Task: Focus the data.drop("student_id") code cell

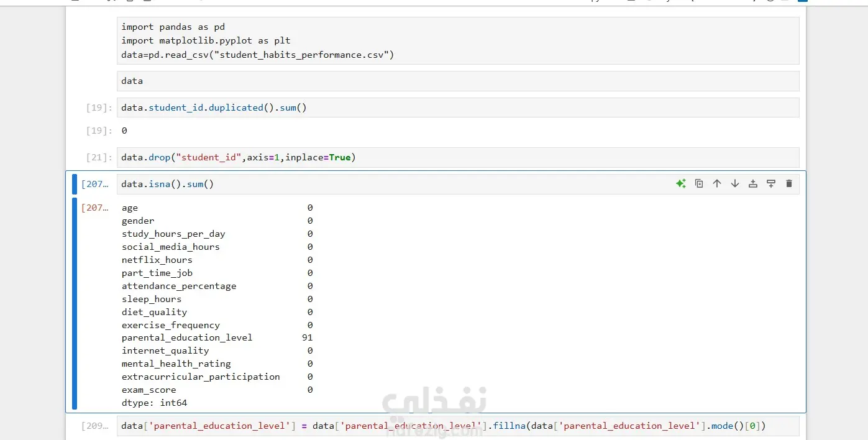Action: tap(458, 157)
